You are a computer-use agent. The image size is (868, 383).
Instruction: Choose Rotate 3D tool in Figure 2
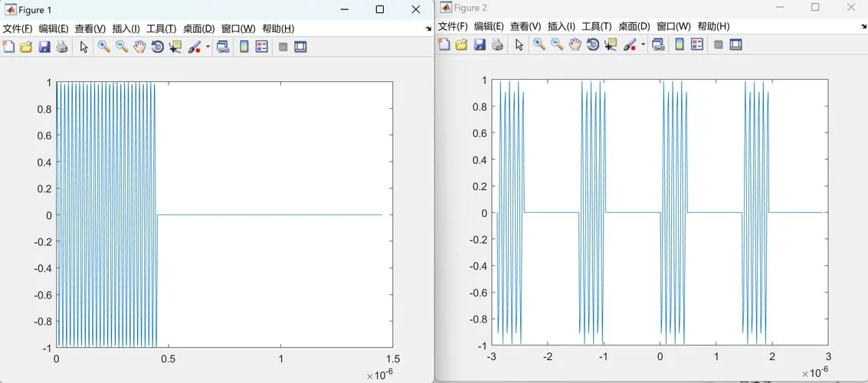click(x=593, y=45)
